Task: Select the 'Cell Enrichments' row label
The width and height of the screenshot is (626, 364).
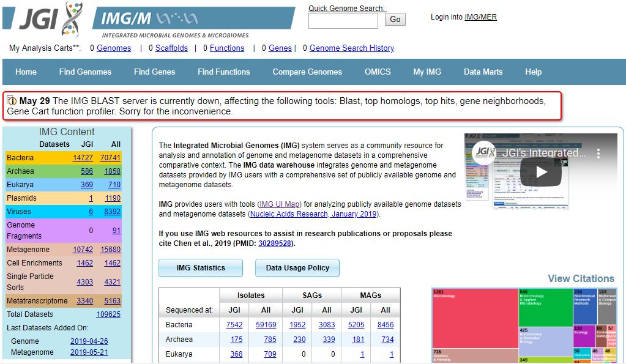Action: (34, 263)
